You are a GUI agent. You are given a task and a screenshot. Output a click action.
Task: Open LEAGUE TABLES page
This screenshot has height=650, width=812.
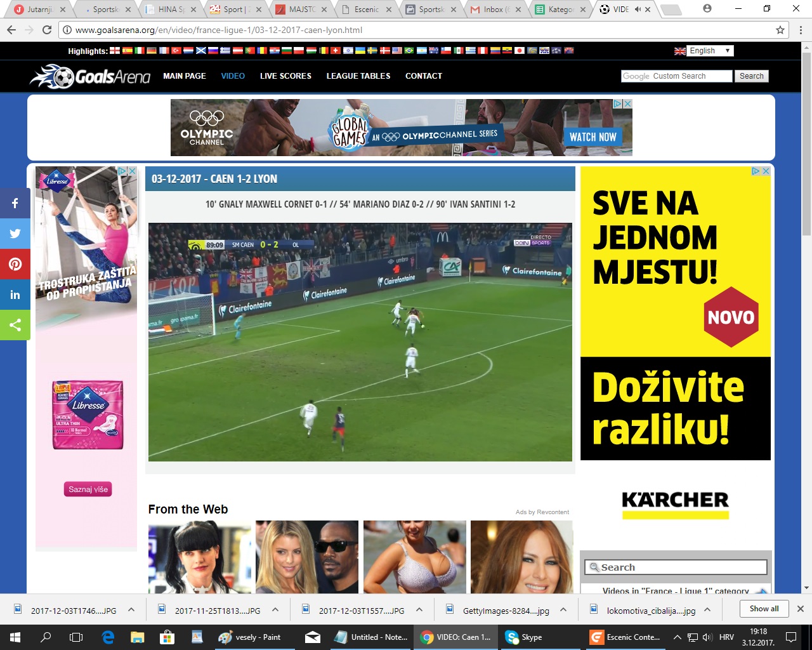pyautogui.click(x=358, y=76)
